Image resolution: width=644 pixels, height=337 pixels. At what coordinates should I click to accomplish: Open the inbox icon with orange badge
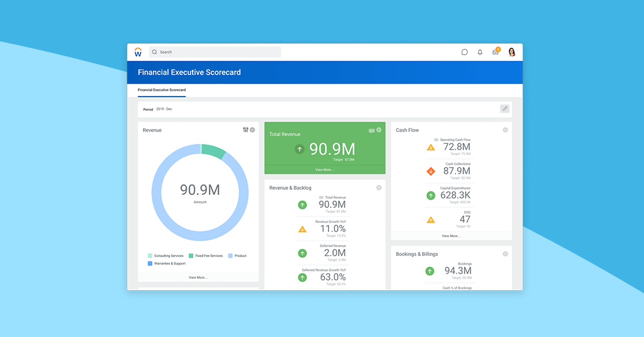(495, 52)
